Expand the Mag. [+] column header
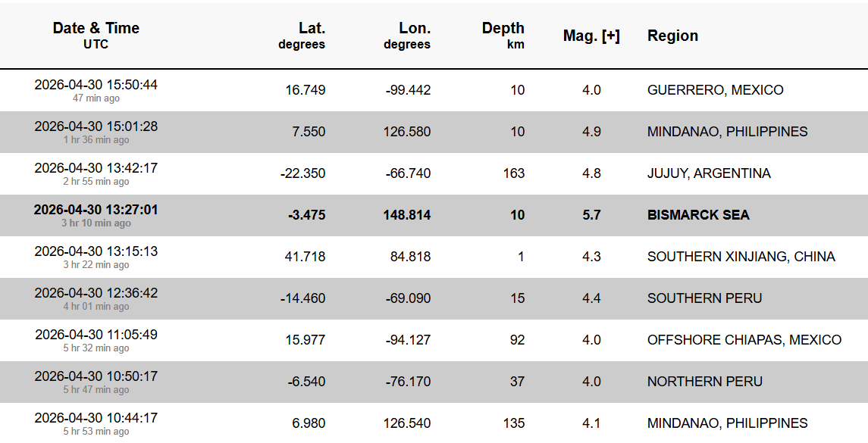Screen dimensions: 868x443 click(591, 36)
